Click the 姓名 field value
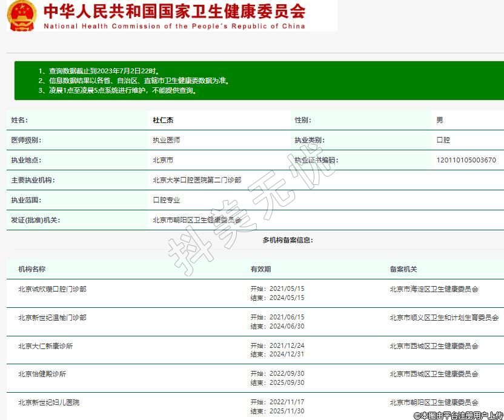Image resolution: width=504 pixels, height=420 pixels. click(163, 121)
